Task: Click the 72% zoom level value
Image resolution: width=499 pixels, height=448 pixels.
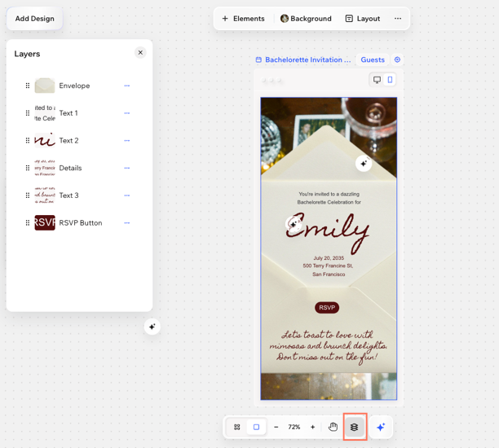Action: tap(294, 427)
